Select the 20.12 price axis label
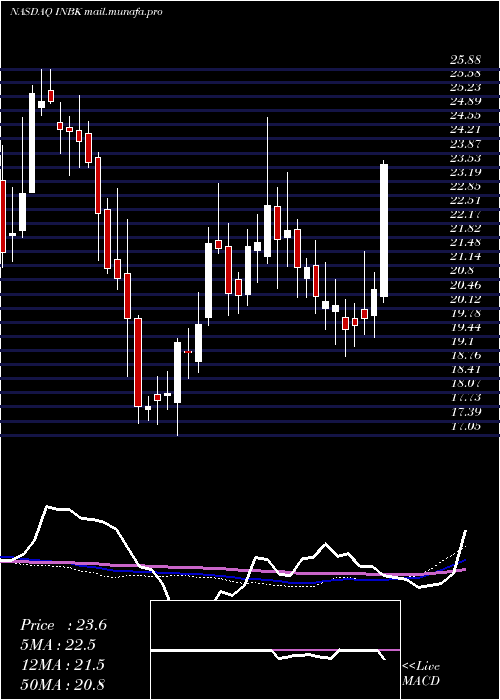 [465, 299]
